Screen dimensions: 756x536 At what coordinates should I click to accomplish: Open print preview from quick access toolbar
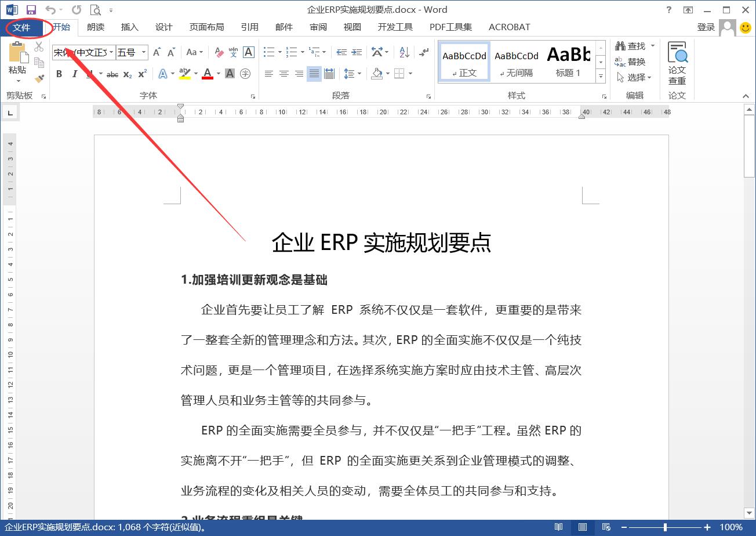[x=95, y=10]
